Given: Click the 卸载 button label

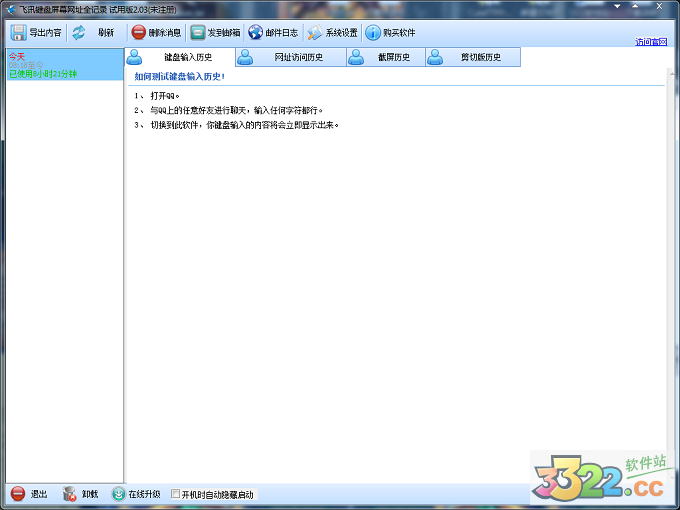Looking at the screenshot, I should (90, 494).
